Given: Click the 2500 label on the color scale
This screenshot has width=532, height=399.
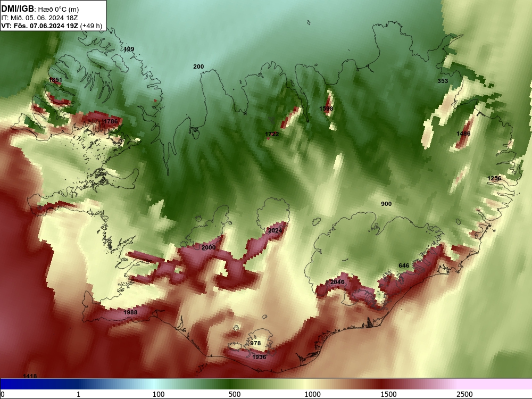Looking at the screenshot, I should 464,394.
